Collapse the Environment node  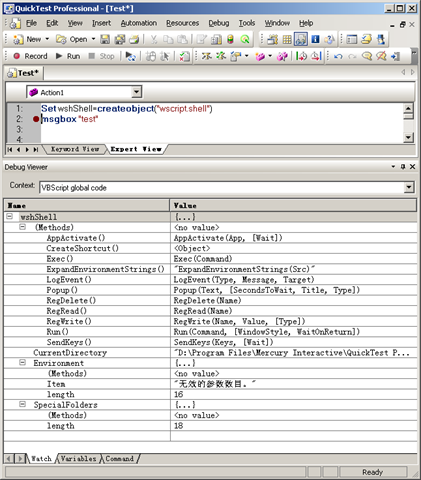click(x=22, y=362)
